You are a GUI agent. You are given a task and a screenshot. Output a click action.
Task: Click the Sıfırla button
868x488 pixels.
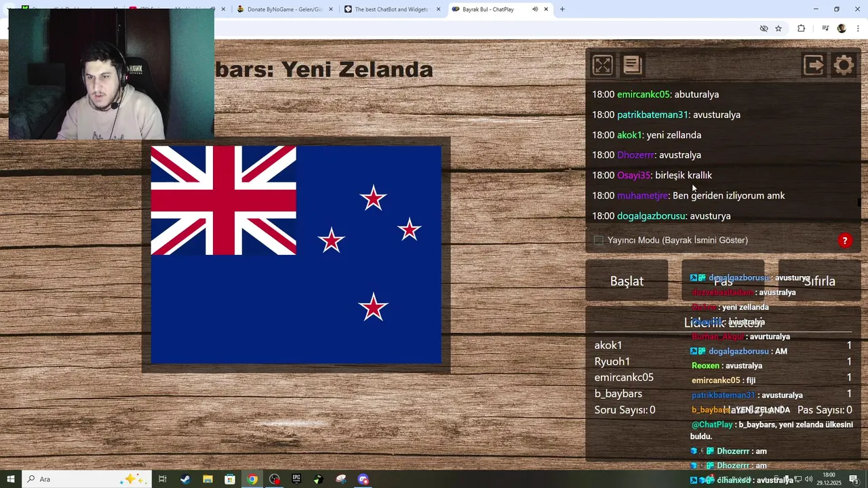click(819, 281)
